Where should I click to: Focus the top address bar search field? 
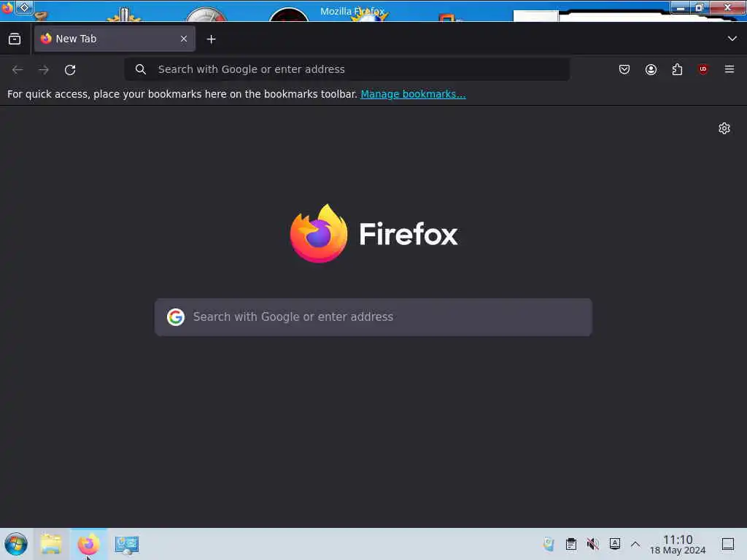point(347,69)
